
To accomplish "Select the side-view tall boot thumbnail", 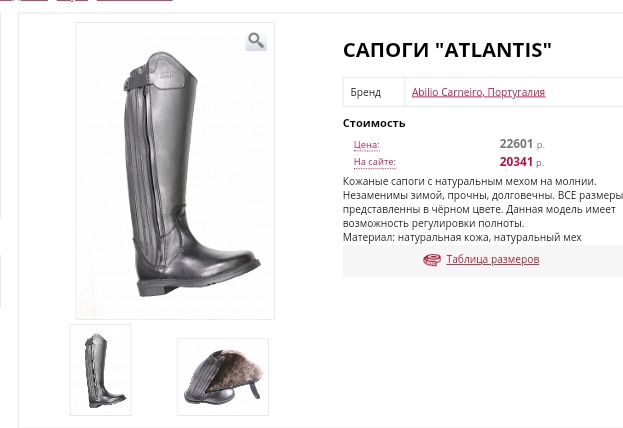I will 100,369.
